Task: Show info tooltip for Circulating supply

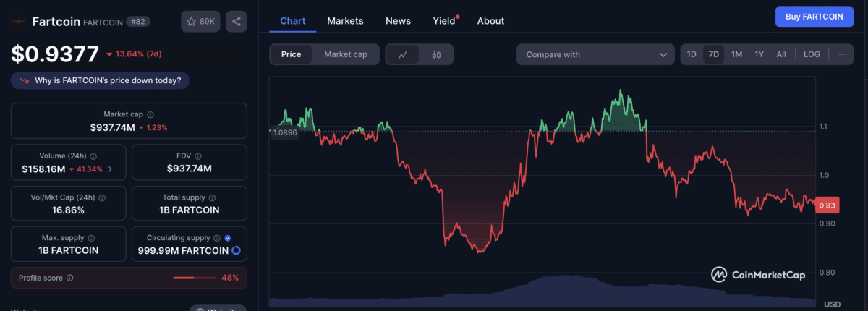Action: coord(217,238)
